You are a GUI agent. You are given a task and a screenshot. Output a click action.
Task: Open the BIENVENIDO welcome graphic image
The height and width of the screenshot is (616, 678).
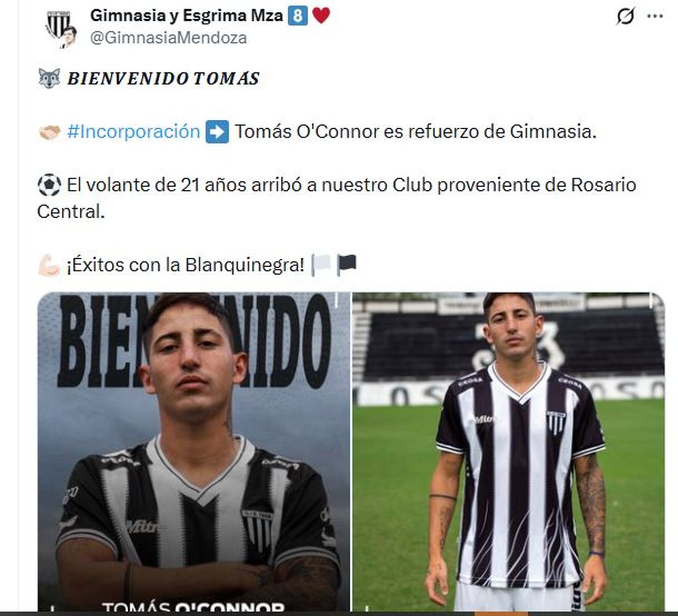point(193,452)
